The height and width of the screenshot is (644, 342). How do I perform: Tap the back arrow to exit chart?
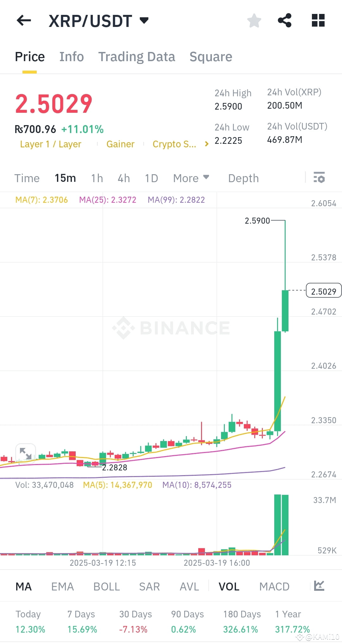point(24,21)
